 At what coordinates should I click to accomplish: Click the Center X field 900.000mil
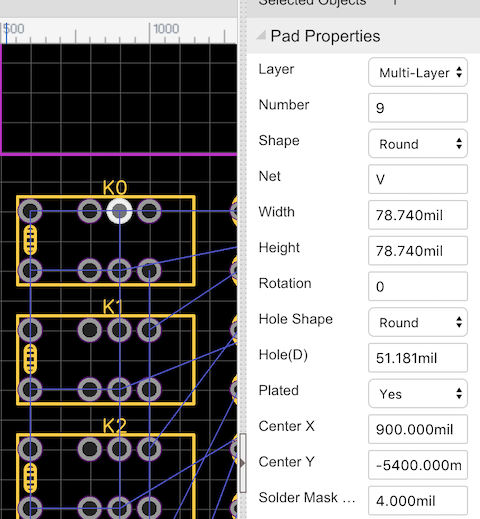pyautogui.click(x=418, y=429)
